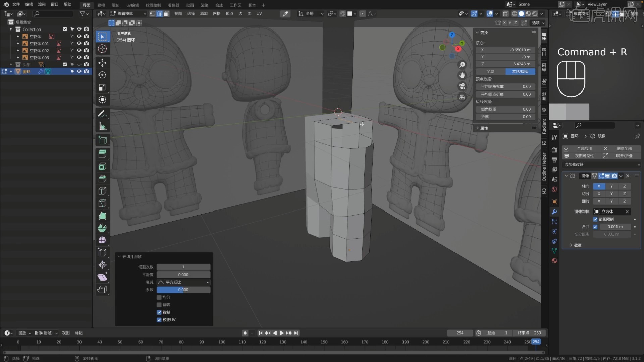Viewport: 644px width, 362px height.
Task: Select the Bevel tool
Action: point(102,179)
